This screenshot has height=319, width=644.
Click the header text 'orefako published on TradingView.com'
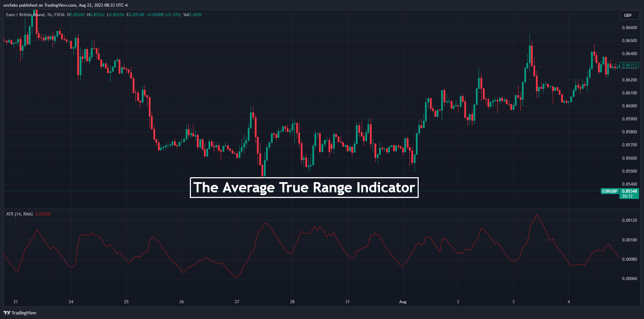[40, 5]
